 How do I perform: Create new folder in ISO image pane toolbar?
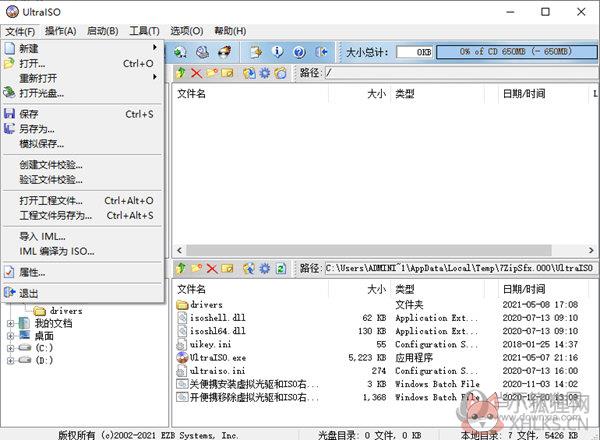click(212, 73)
